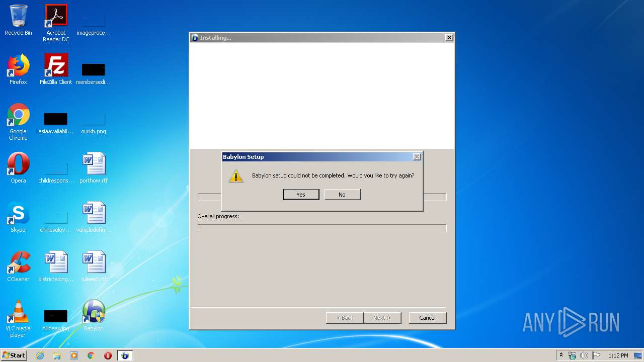The height and width of the screenshot is (362, 644).
Task: Select the childrespons... desktop file
Action: (x=56, y=171)
